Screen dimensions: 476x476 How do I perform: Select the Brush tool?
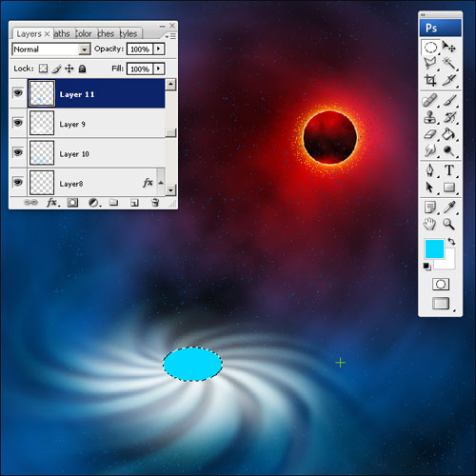(449, 101)
